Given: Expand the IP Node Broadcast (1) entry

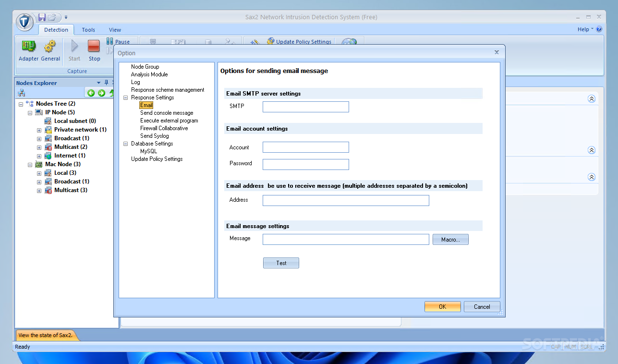Looking at the screenshot, I should pyautogui.click(x=39, y=139).
